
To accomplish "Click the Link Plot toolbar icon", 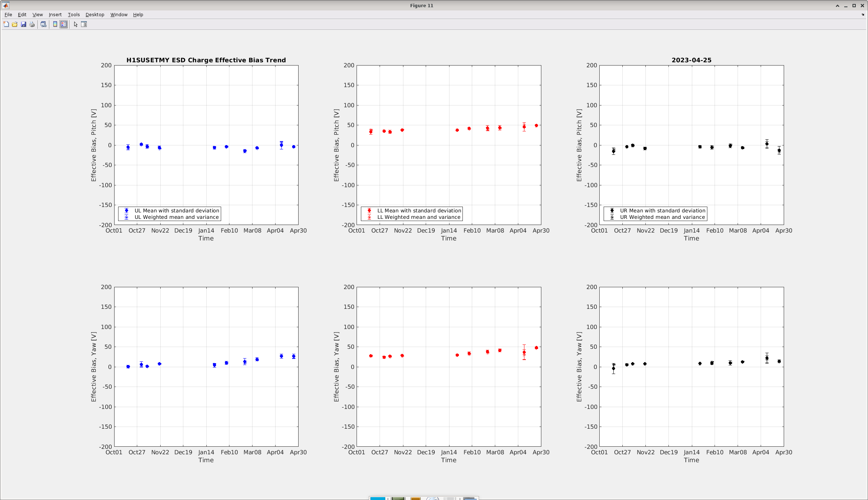I will 44,24.
